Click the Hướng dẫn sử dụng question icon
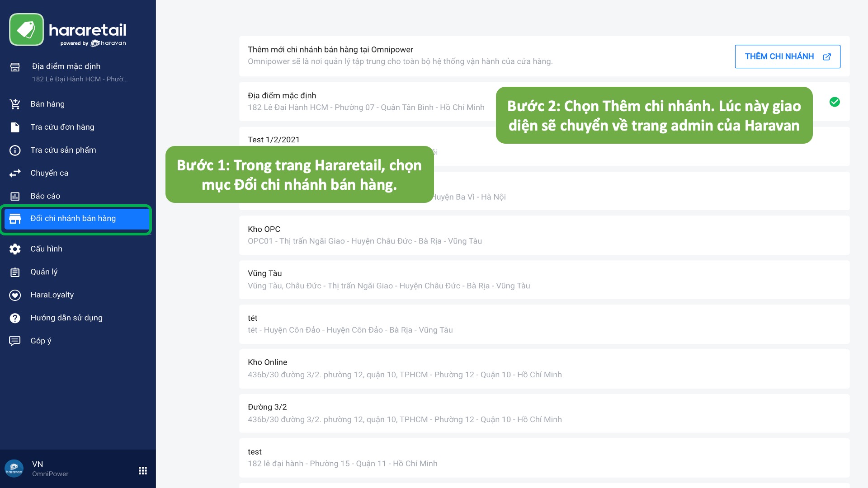Image resolution: width=868 pixels, height=488 pixels. [15, 318]
